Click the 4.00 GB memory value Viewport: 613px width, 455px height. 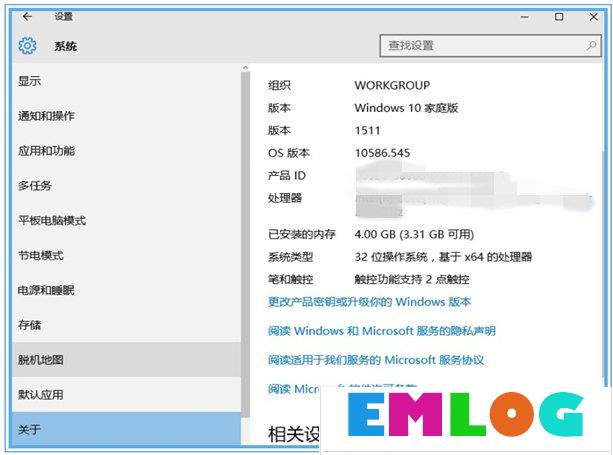point(414,235)
